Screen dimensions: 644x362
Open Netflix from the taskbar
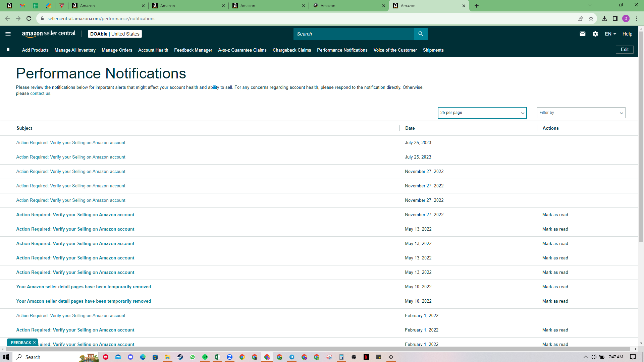(x=366, y=357)
